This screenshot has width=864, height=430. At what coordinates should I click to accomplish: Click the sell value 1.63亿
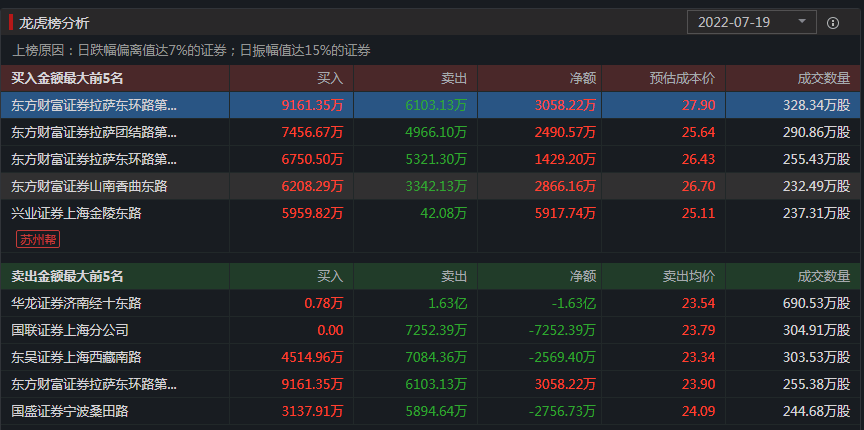tap(447, 303)
